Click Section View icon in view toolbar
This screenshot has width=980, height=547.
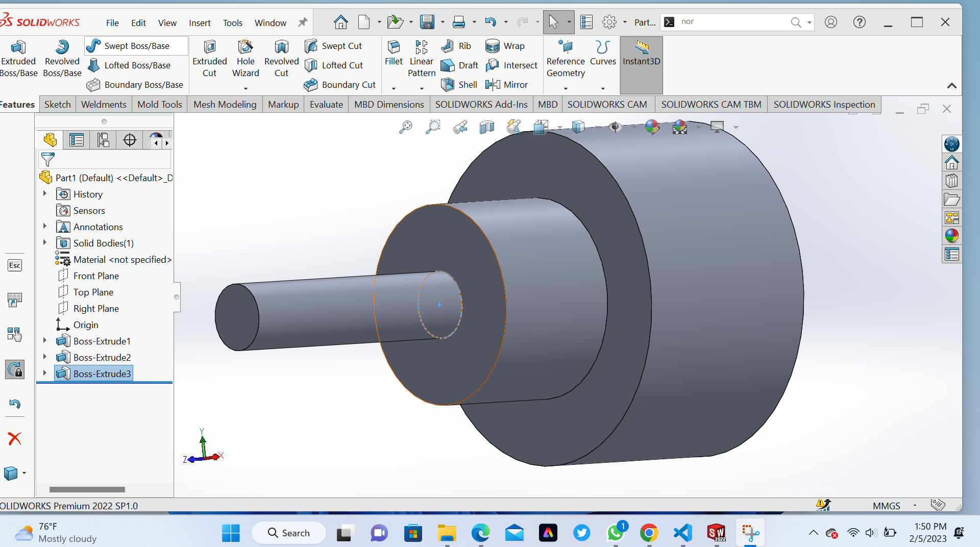tap(487, 127)
